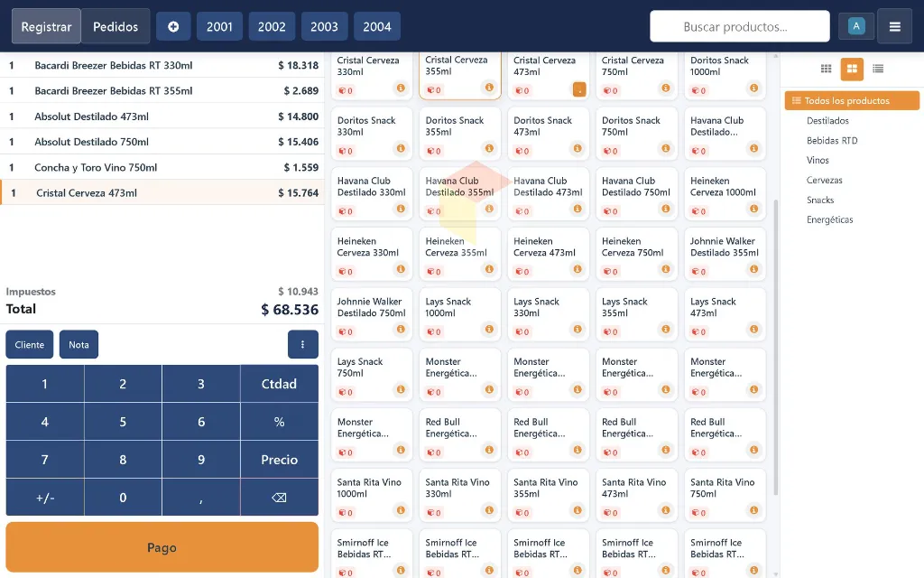Open the three-dot actions menu
The width and height of the screenshot is (924, 578).
click(303, 344)
